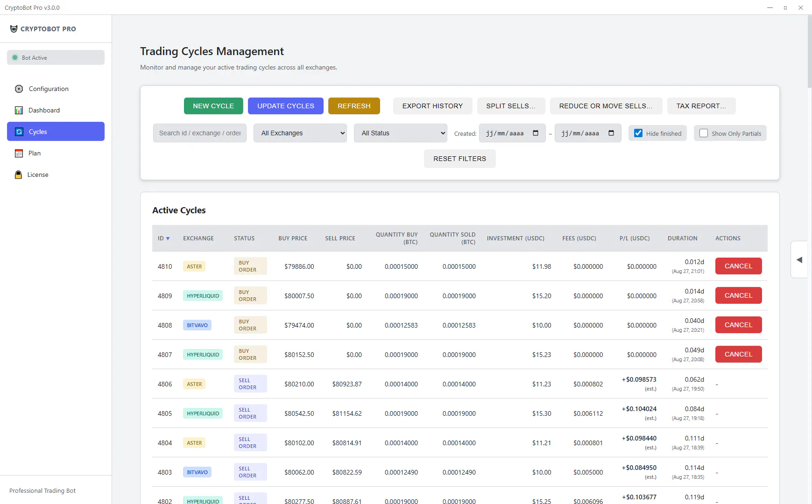Click the UPDATE CYCLES button
Image resolution: width=812 pixels, height=504 pixels.
[286, 106]
